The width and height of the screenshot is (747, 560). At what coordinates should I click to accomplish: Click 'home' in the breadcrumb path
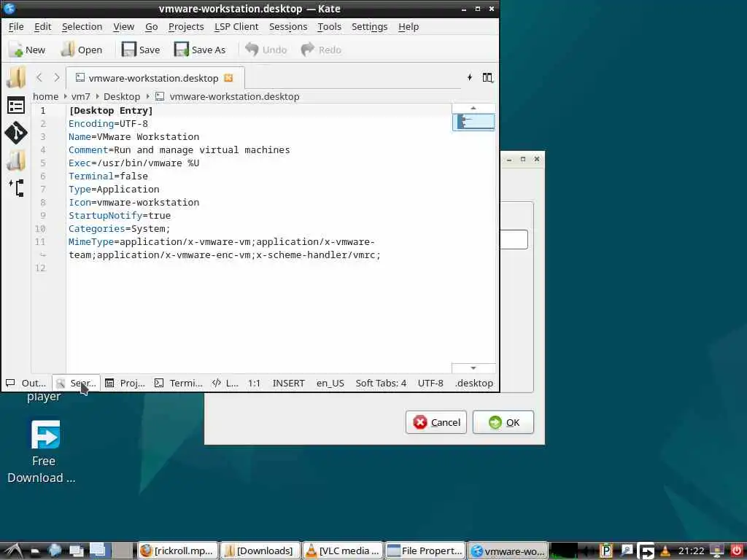(x=45, y=97)
